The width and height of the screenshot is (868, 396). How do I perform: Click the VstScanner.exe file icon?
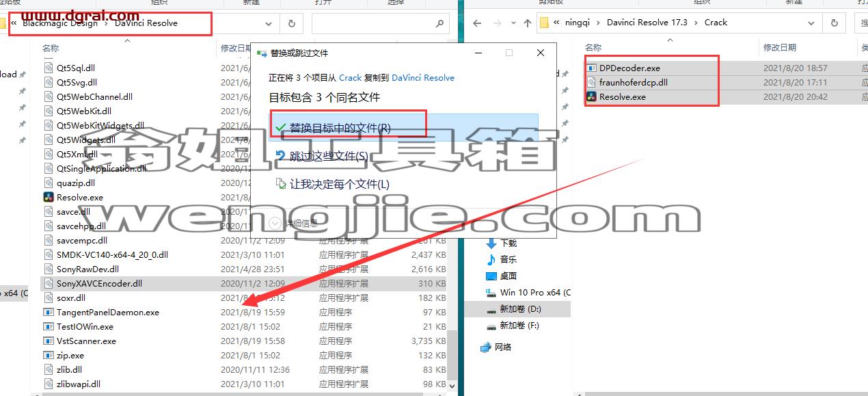click(x=49, y=341)
